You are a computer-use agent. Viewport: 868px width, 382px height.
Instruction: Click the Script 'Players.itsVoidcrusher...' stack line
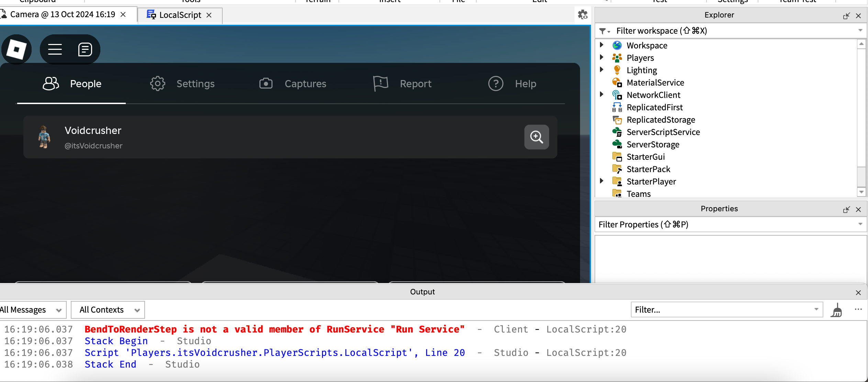coord(275,352)
